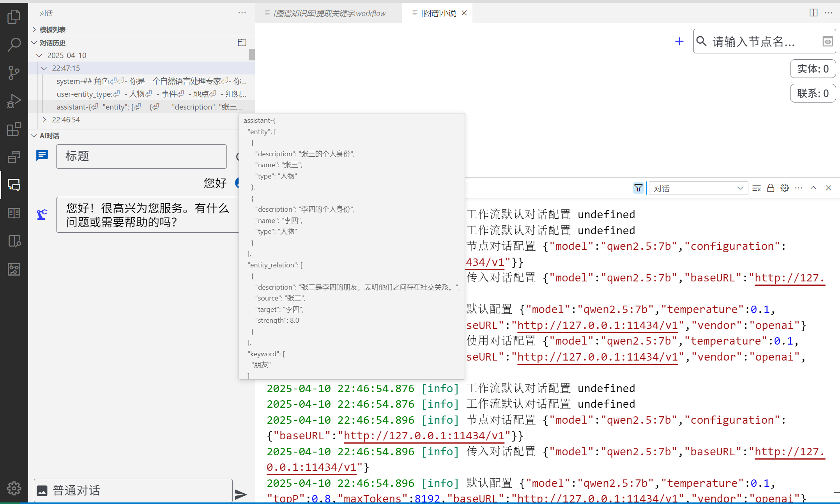Open the Explorer view in activity bar
This screenshot has height=504, width=840.
point(14,16)
